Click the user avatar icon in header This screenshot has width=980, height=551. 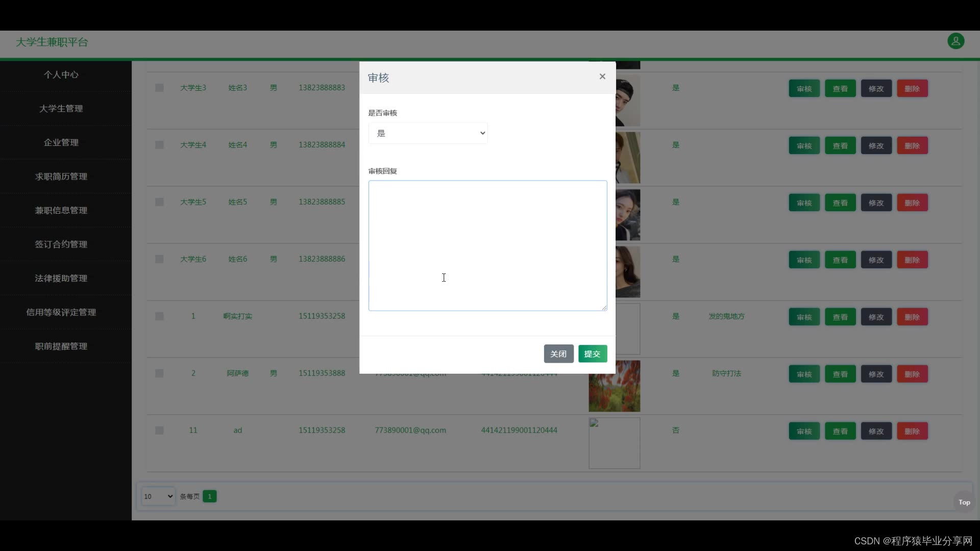point(955,41)
